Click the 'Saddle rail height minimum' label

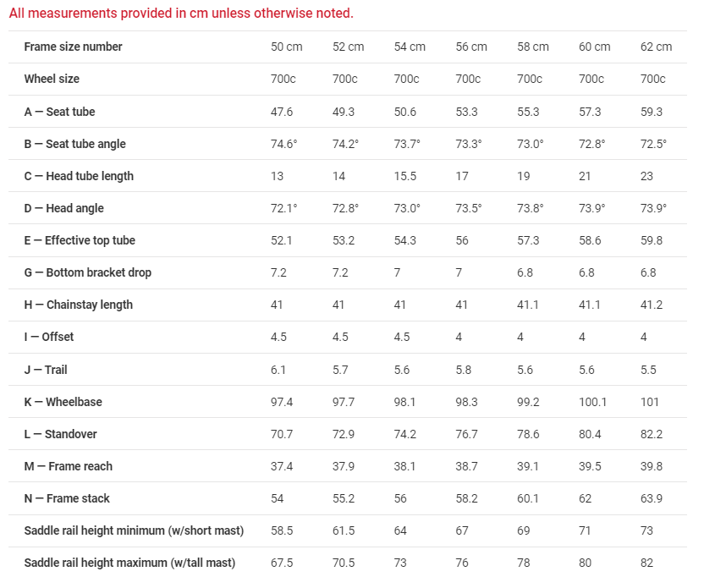click(x=134, y=530)
